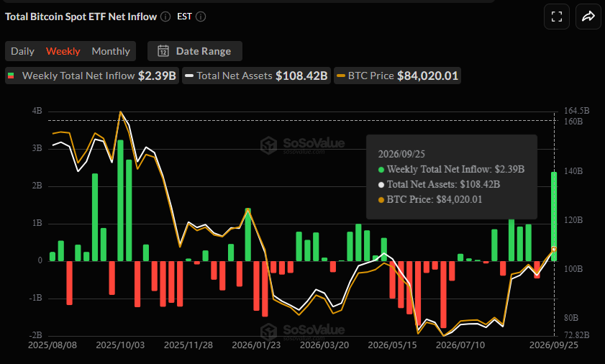Click the 2026/05/15 x-axis label
The image size is (605, 364).
pyautogui.click(x=392, y=345)
